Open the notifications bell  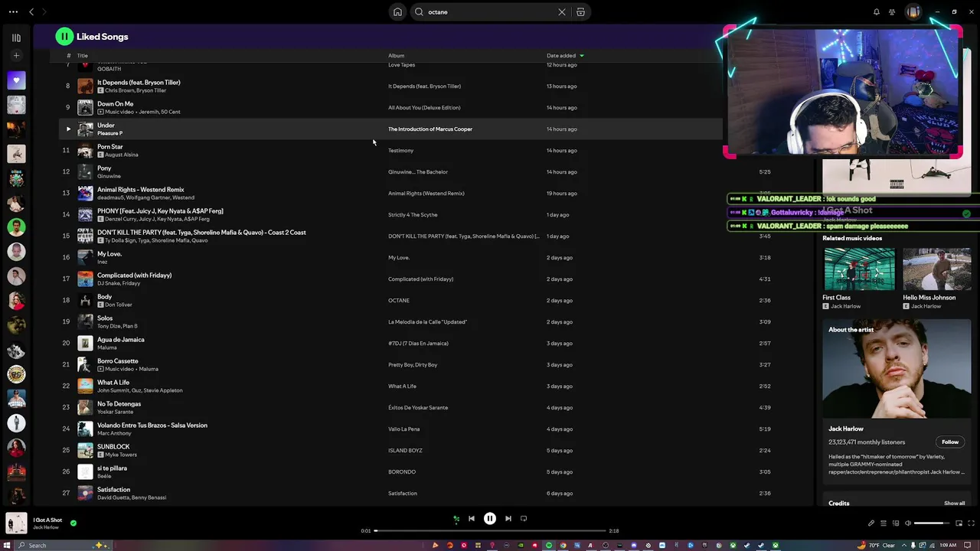[x=877, y=12]
